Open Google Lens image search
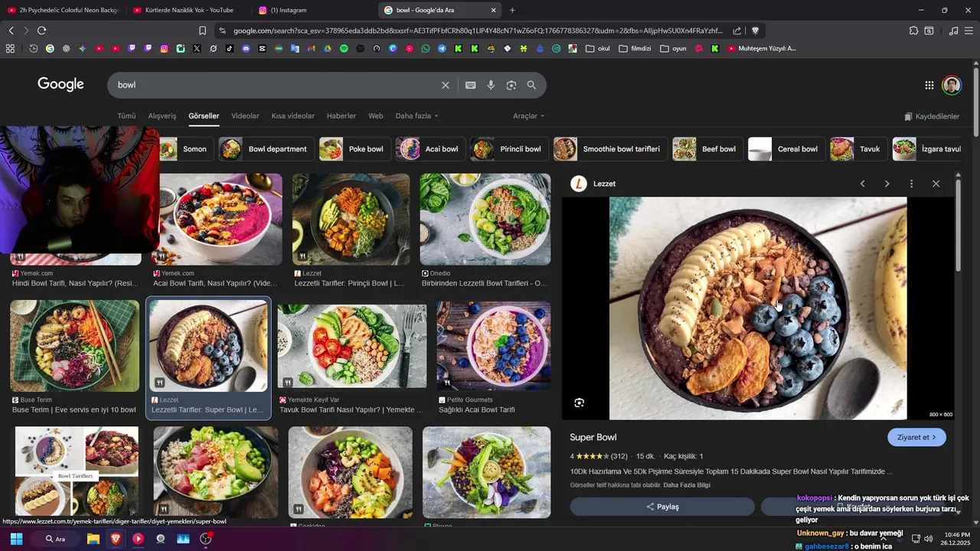The height and width of the screenshot is (551, 980). pyautogui.click(x=511, y=85)
